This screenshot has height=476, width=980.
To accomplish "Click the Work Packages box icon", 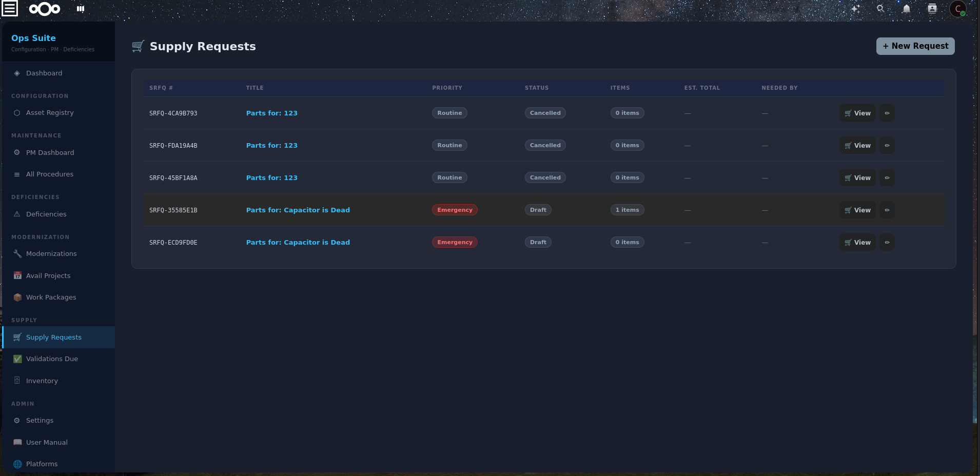I will coord(17,298).
